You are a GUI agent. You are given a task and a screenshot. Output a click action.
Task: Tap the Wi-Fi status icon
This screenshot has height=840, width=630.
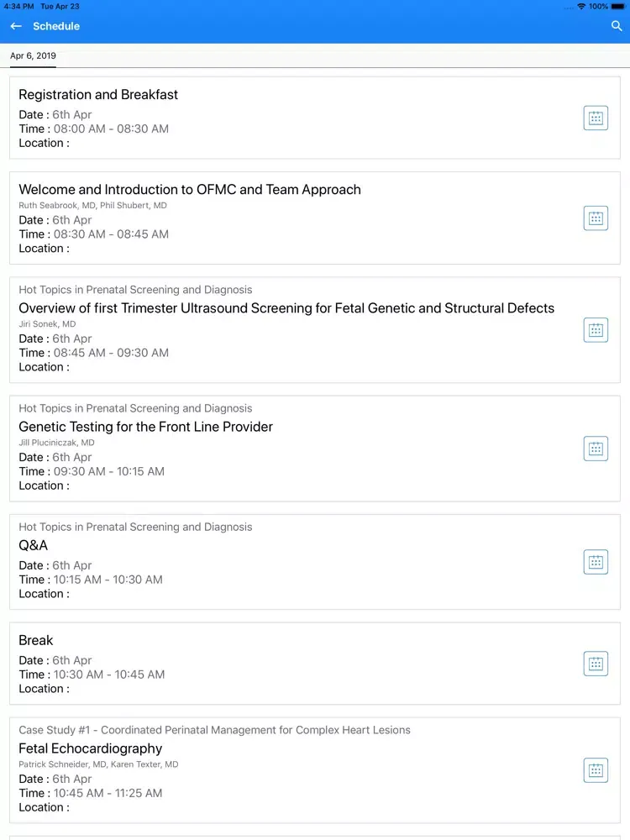coord(581,7)
